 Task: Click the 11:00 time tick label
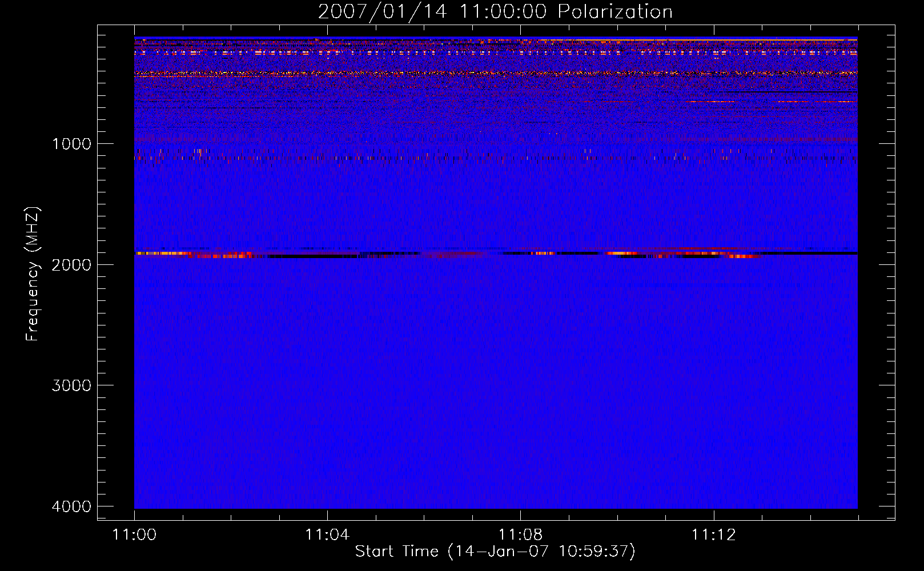point(134,535)
